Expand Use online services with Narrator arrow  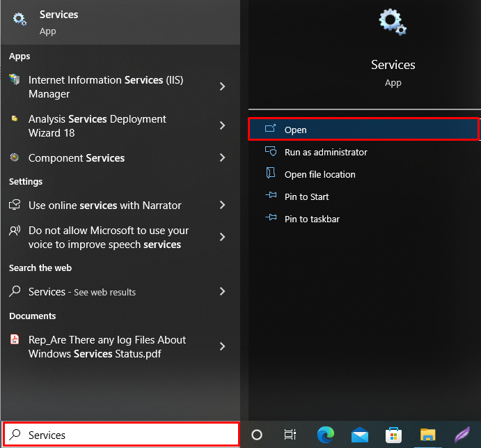(222, 205)
